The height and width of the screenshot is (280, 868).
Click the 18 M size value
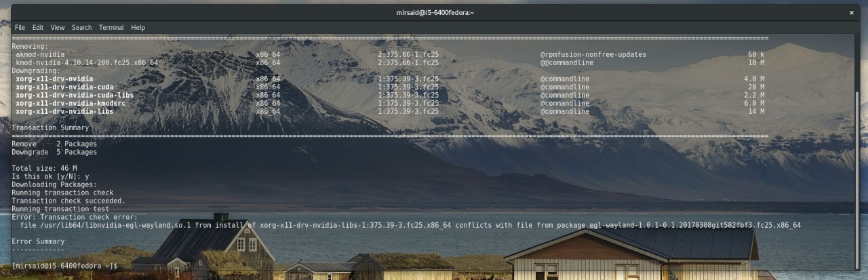point(756,62)
